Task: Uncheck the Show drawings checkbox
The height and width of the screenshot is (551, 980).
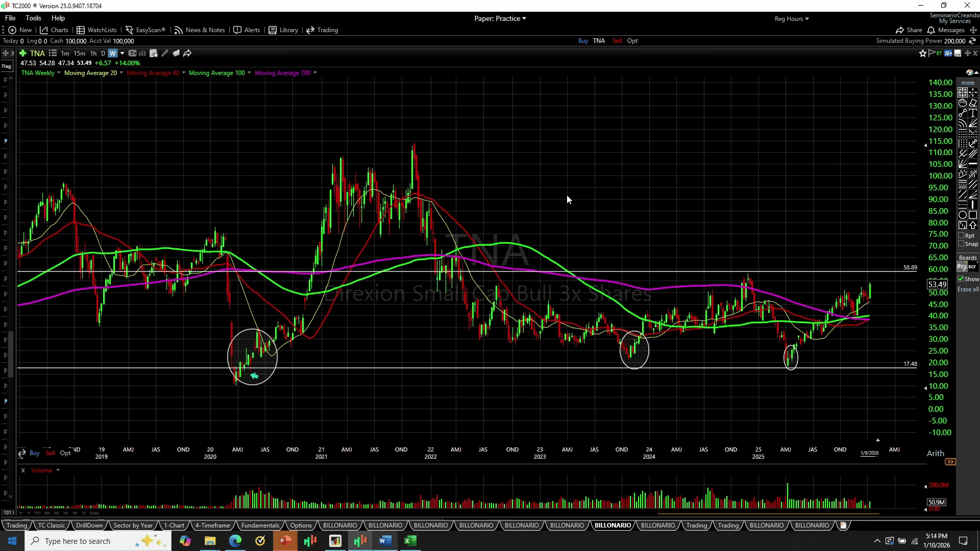Action: click(961, 279)
